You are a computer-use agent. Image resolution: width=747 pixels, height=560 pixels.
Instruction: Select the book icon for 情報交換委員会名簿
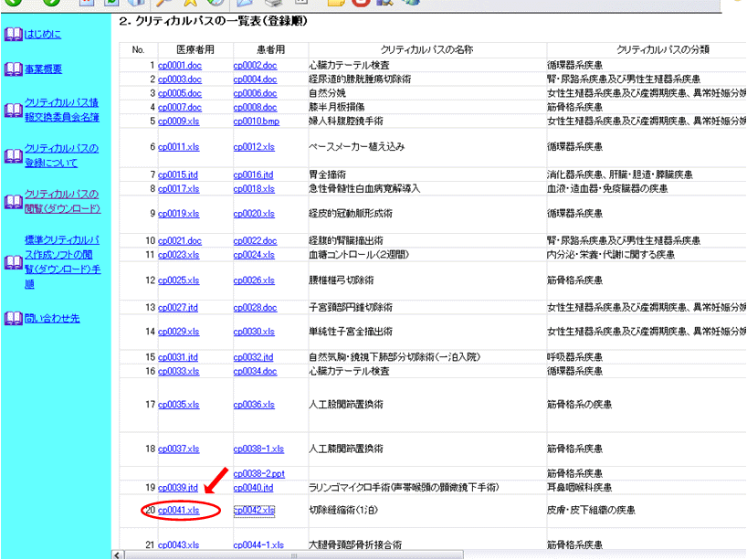click(x=13, y=110)
